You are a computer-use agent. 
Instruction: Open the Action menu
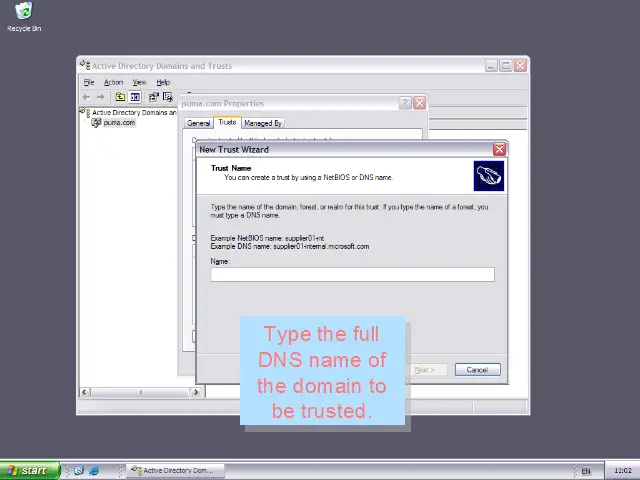tap(113, 82)
